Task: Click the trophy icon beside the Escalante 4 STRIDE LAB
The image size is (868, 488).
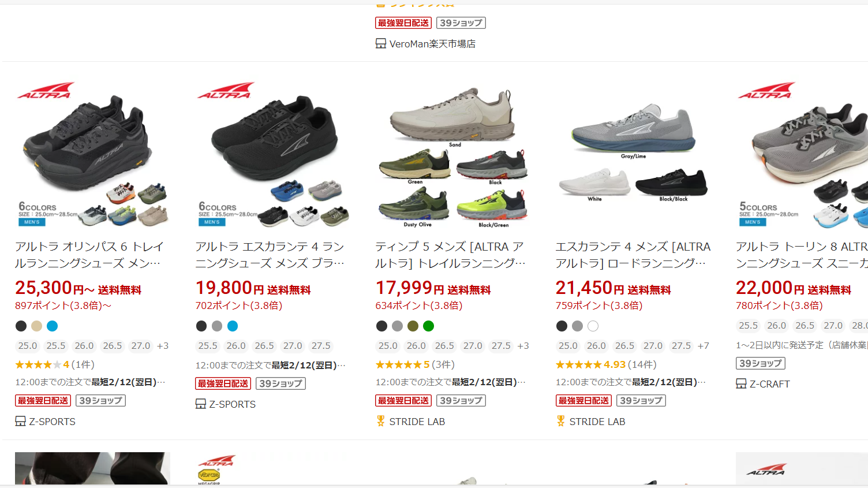Action: click(x=560, y=421)
